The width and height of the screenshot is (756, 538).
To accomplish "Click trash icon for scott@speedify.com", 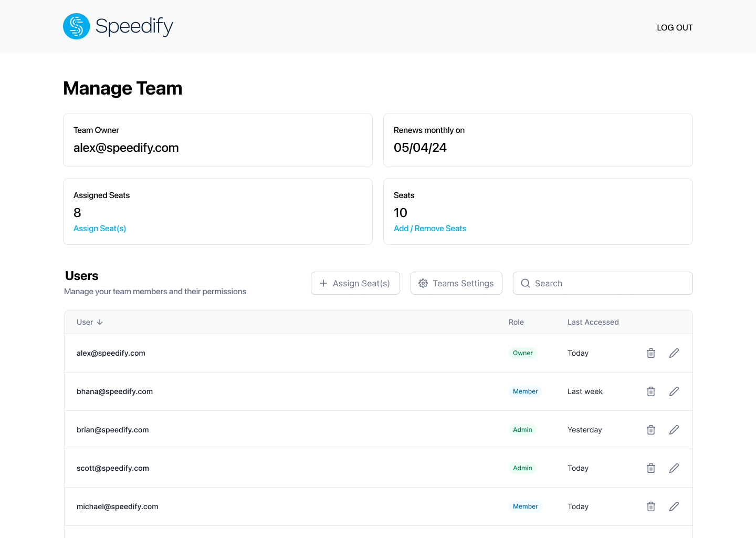I will click(x=651, y=468).
